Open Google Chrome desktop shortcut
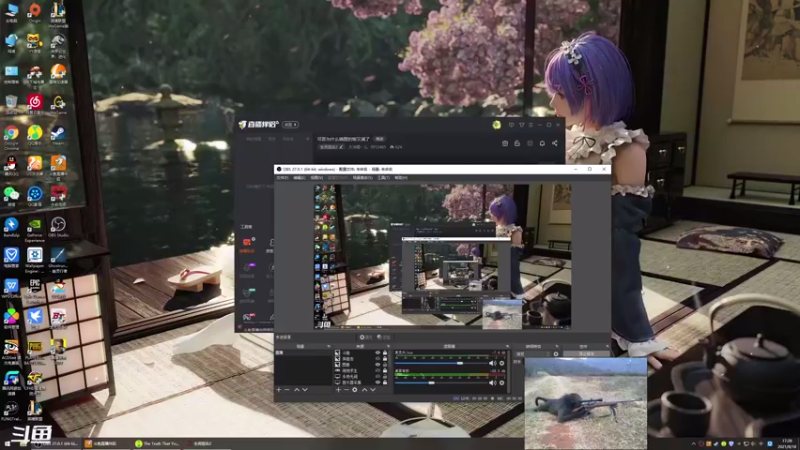The width and height of the screenshot is (800, 450). (11, 135)
